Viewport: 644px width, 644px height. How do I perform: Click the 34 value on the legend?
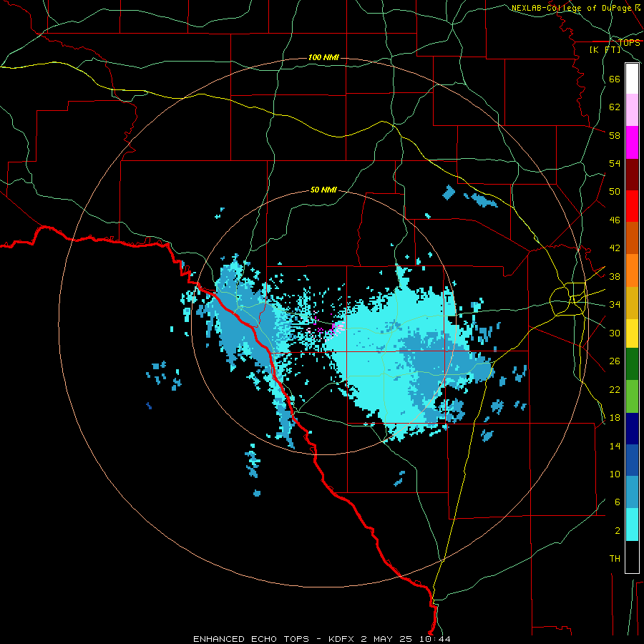(615, 305)
